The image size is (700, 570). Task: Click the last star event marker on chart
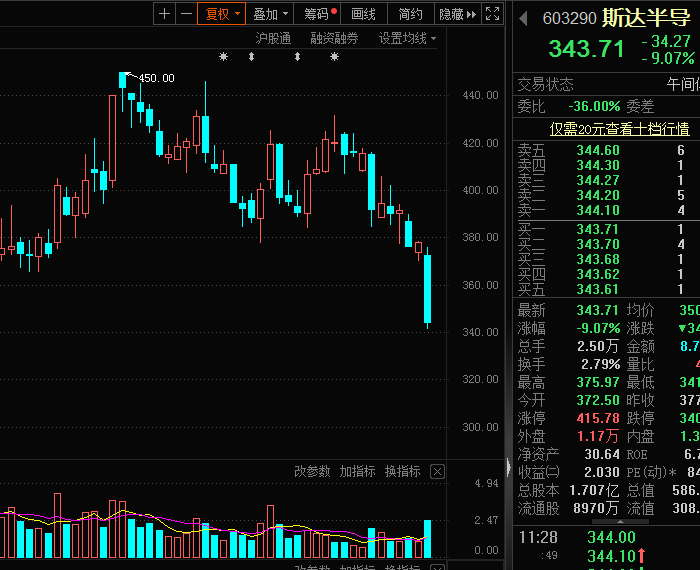click(334, 57)
